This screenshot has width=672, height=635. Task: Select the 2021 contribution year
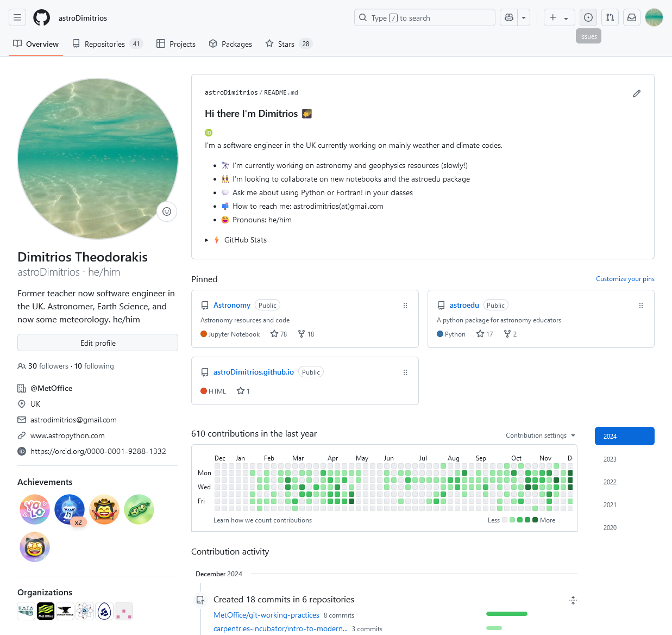[625, 505]
